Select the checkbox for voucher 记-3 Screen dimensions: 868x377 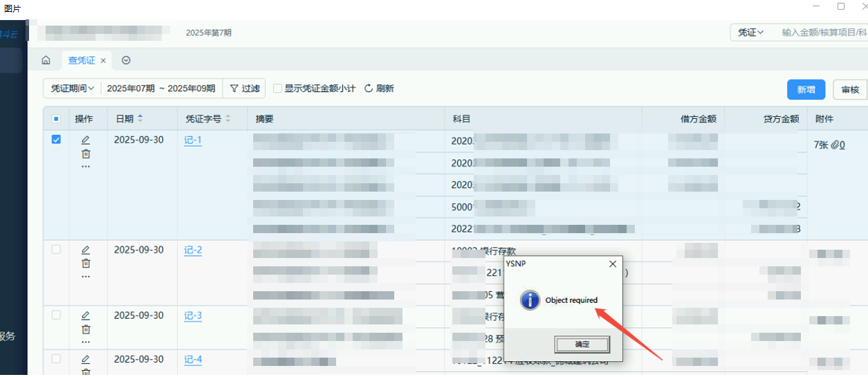click(x=56, y=315)
